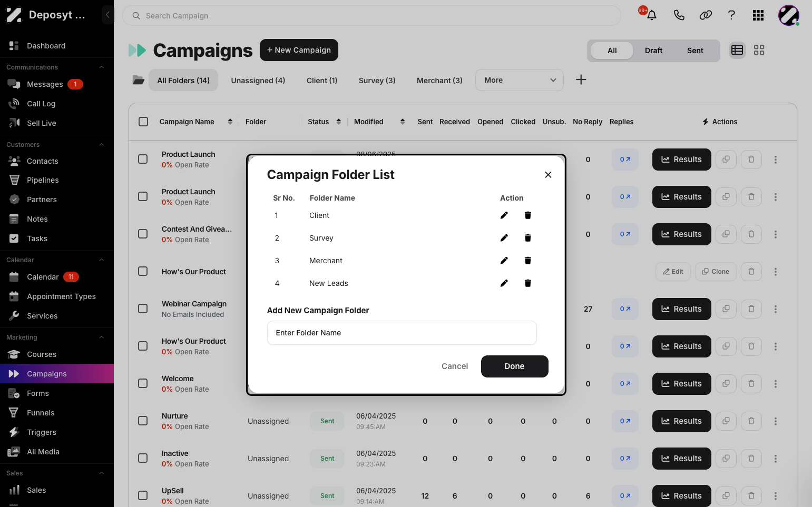This screenshot has width=812, height=507.
Task: View Results for the UpSell campaign
Action: coord(682,495)
